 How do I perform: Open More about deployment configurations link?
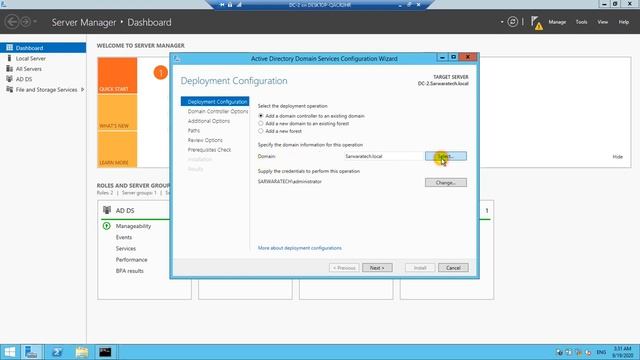(300, 248)
